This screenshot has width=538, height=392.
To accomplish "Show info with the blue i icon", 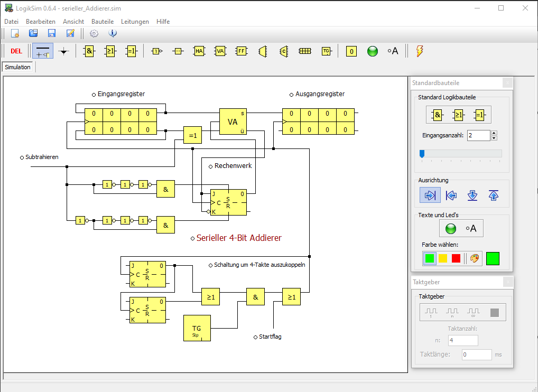I will click(113, 33).
